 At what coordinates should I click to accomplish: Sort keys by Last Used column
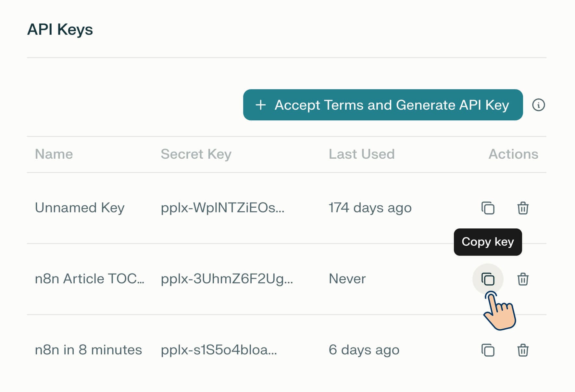point(361,154)
